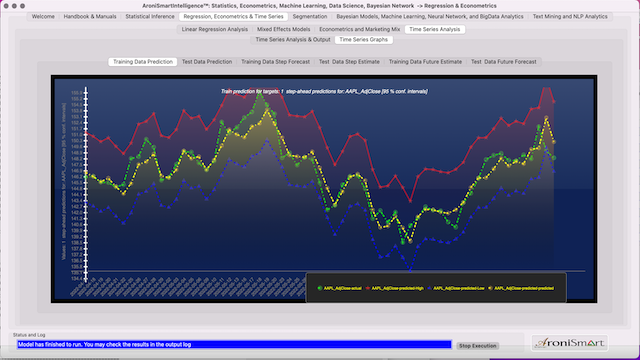View Test Data Future Forecast tab
The height and width of the screenshot is (360, 640).
pos(504,62)
